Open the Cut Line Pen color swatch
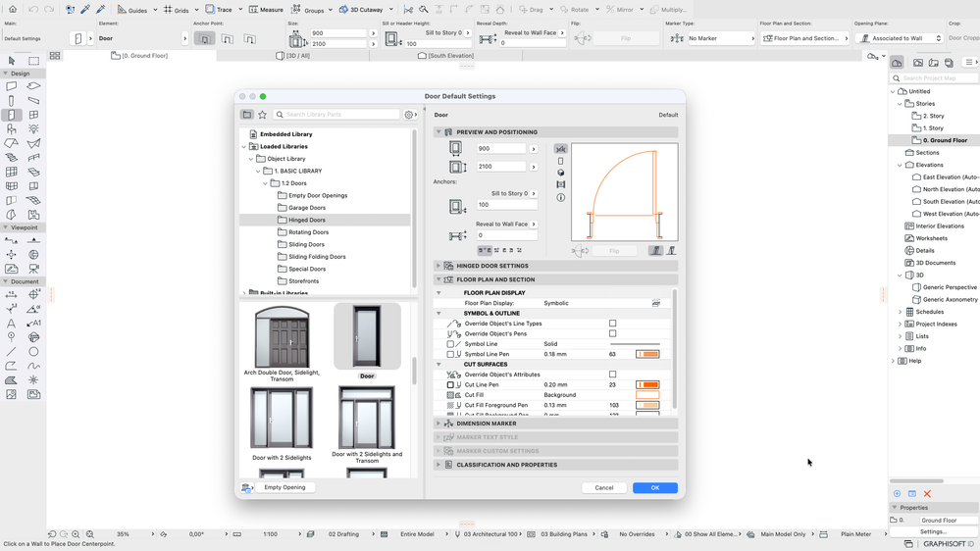This screenshot has height=551, width=980. pyautogui.click(x=647, y=385)
